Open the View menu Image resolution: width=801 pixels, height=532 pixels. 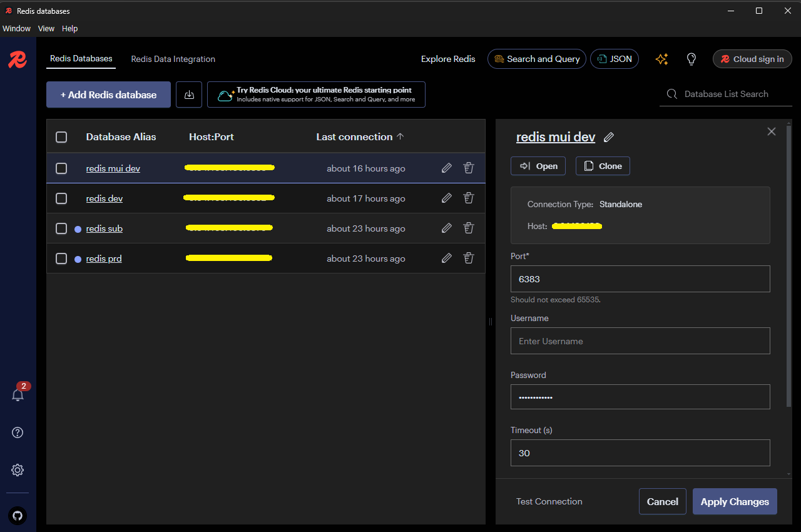coord(46,29)
